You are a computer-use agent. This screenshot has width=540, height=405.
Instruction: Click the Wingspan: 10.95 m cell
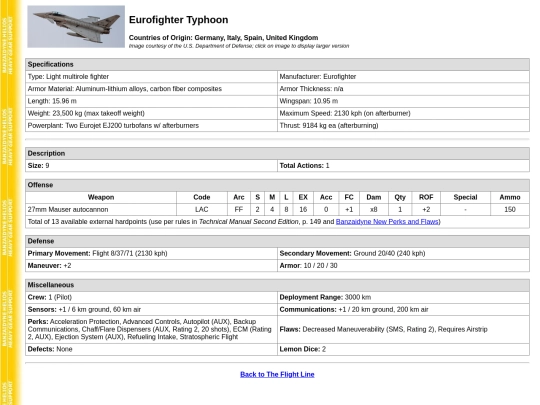click(x=403, y=101)
